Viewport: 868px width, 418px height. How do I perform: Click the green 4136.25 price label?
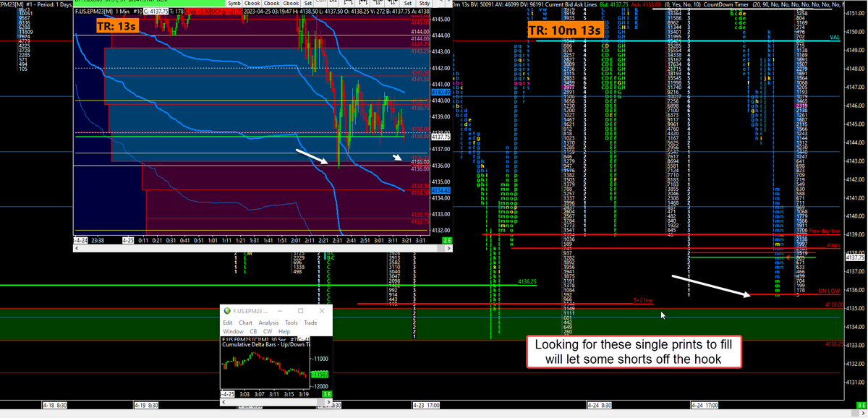[x=527, y=281]
